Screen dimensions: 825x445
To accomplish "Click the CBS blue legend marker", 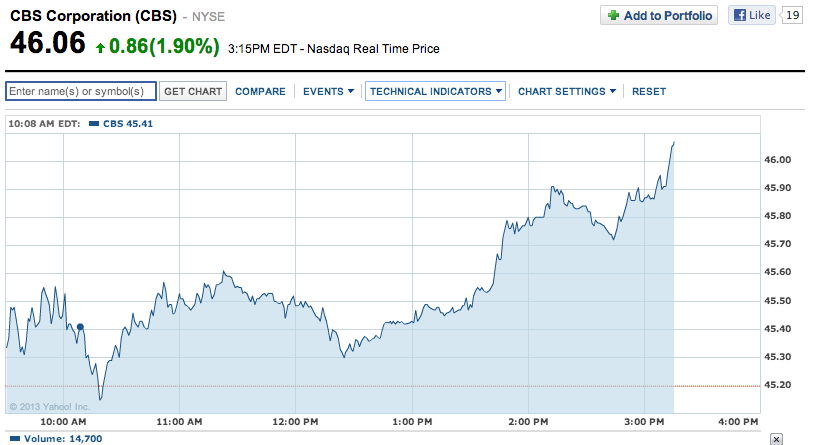I will point(94,124).
